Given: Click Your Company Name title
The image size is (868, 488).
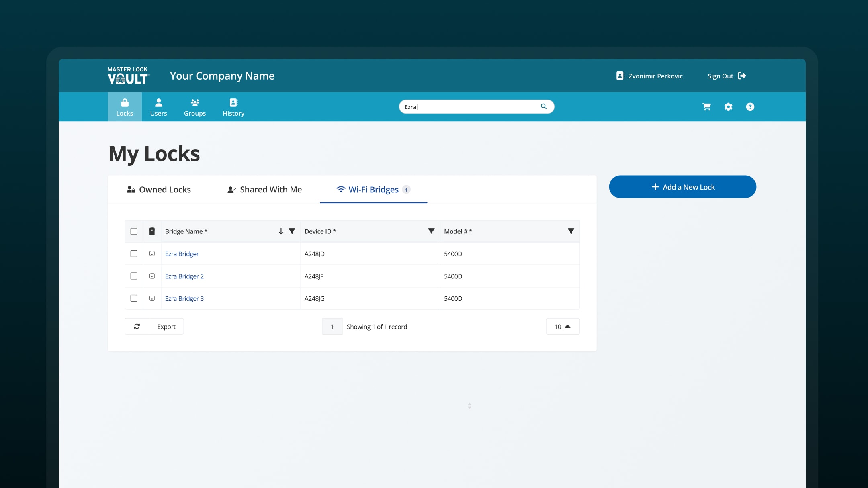Looking at the screenshot, I should pos(222,76).
